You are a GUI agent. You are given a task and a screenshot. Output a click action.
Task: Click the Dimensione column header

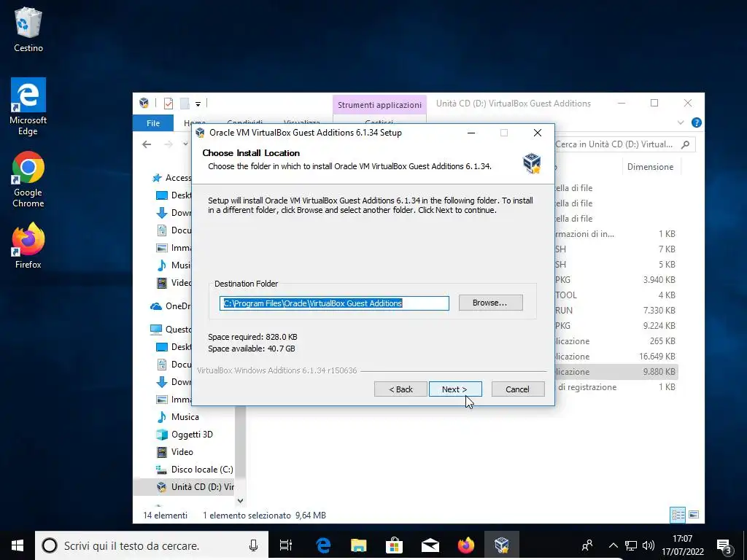pos(650,167)
